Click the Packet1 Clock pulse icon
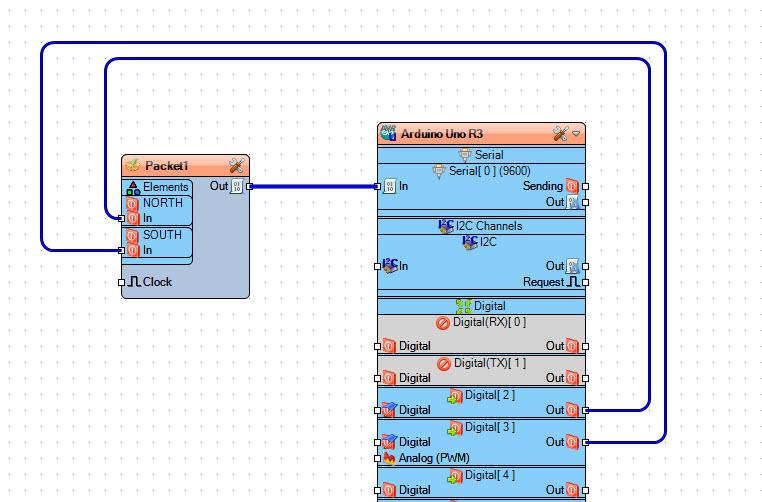The width and height of the screenshot is (762, 502). [x=134, y=282]
